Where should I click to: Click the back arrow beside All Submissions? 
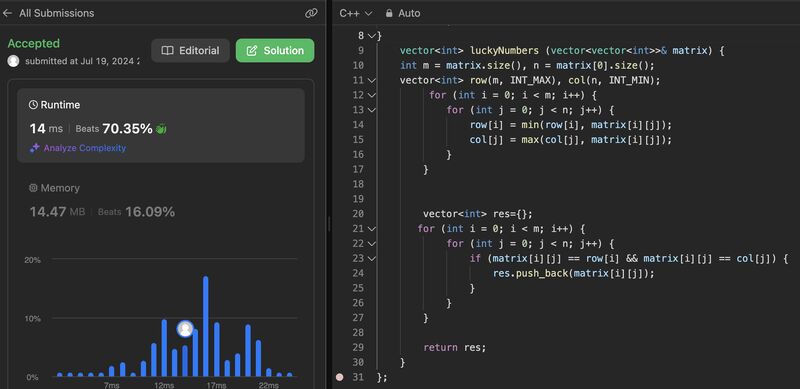[x=7, y=13]
